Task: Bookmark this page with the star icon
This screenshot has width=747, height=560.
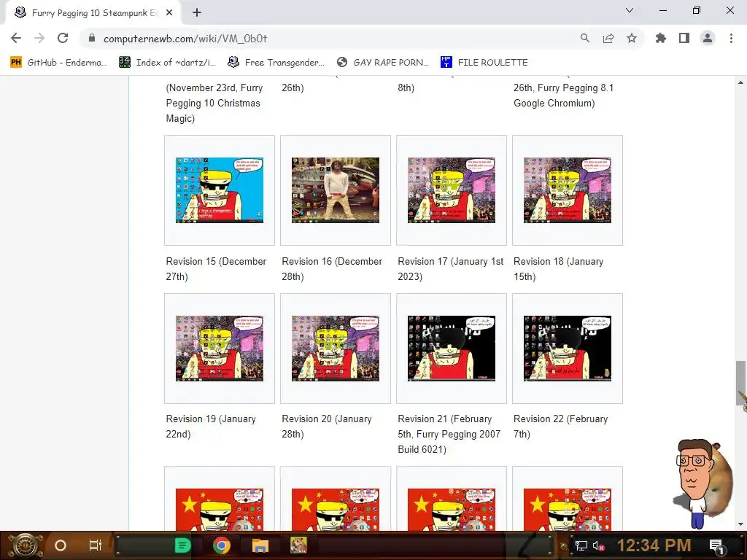Action: 631,38
